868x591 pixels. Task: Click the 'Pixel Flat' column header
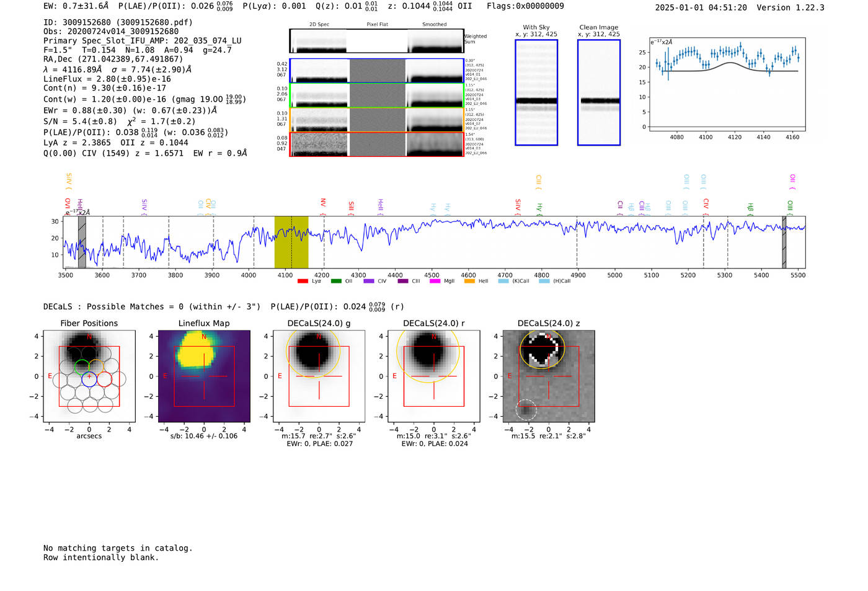[377, 25]
